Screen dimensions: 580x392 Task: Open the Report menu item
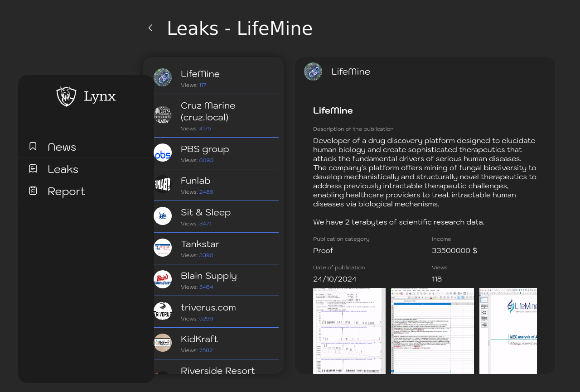click(x=66, y=191)
